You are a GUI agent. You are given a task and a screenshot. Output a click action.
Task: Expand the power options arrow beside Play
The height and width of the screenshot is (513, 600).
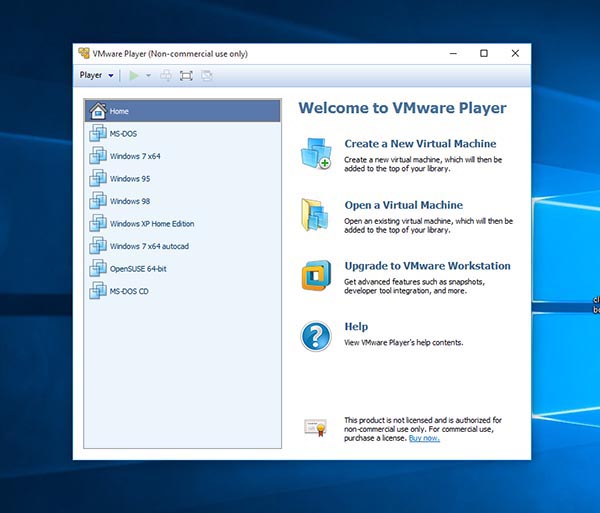point(148,76)
